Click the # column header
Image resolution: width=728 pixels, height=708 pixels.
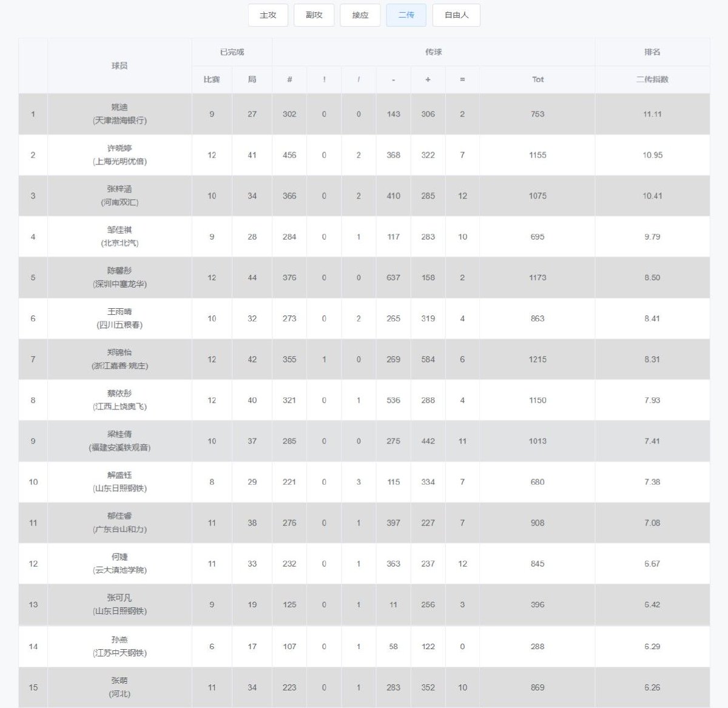point(289,79)
